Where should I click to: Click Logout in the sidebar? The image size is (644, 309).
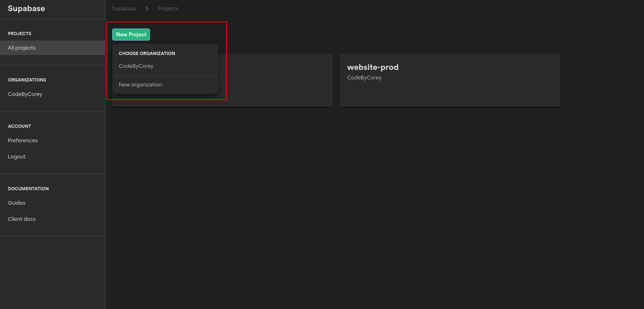point(16,156)
